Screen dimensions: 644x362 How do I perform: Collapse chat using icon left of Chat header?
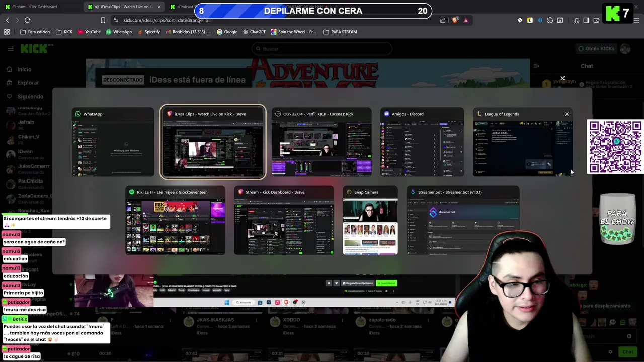(536, 66)
